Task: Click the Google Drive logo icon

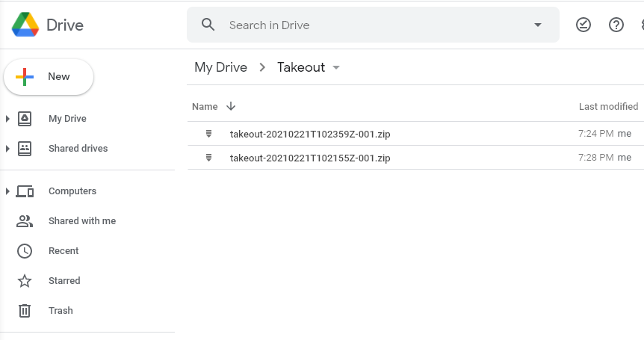Action: pos(25,25)
